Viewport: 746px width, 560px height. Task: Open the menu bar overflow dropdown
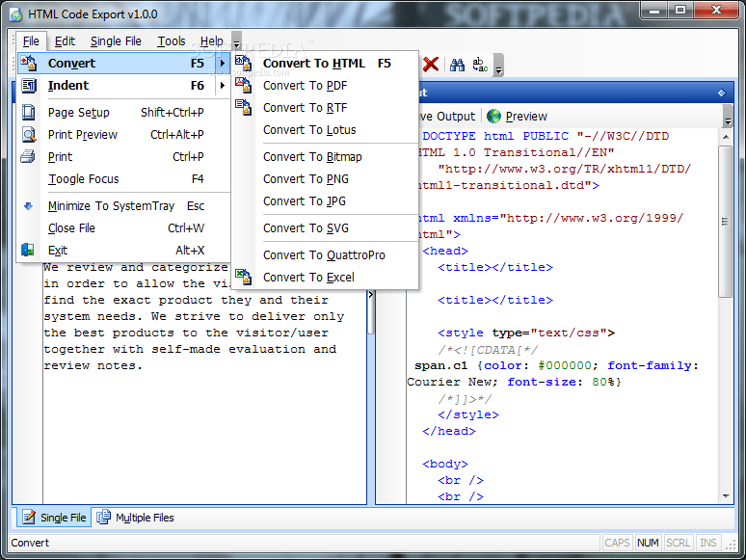tap(236, 41)
